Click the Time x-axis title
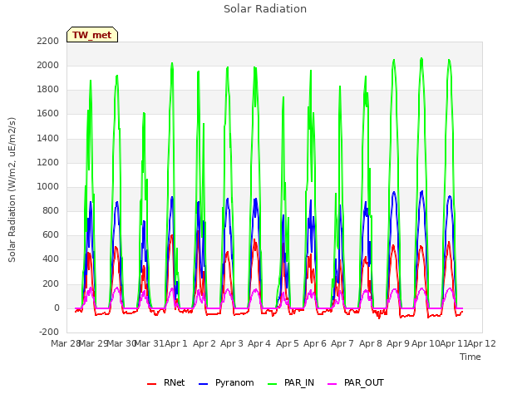This screenshot has width=532, height=399. (470, 357)
